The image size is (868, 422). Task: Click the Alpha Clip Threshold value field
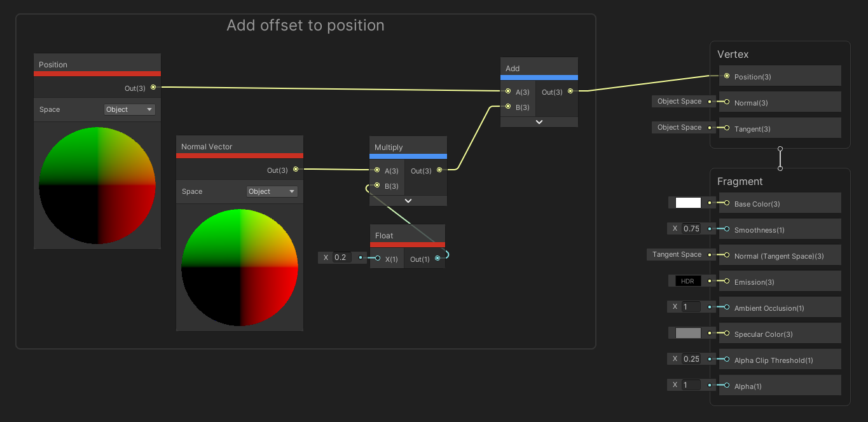pos(691,359)
